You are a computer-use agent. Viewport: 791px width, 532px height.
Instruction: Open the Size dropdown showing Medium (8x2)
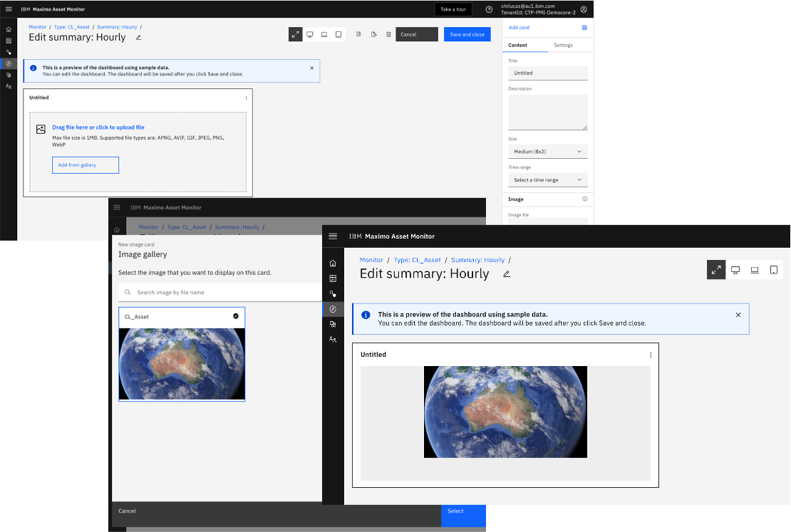point(547,151)
